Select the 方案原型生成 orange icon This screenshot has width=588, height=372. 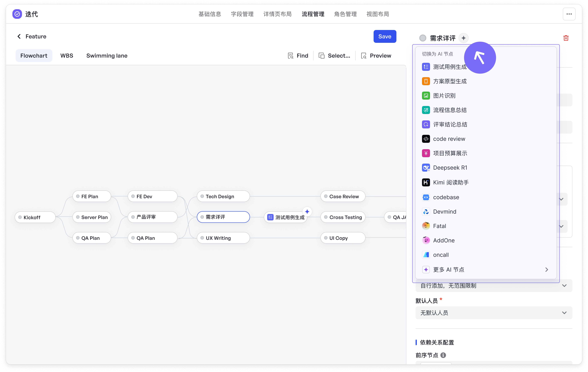point(426,81)
